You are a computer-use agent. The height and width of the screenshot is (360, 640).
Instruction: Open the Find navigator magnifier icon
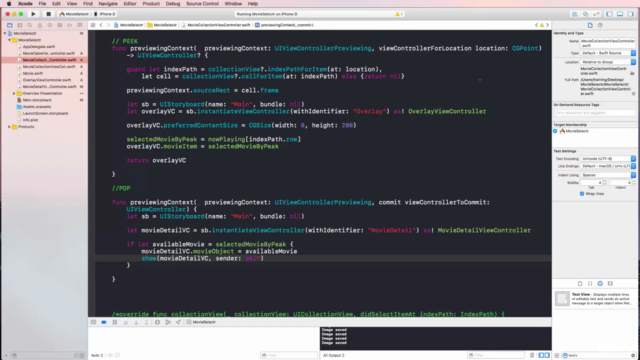click(x=29, y=25)
